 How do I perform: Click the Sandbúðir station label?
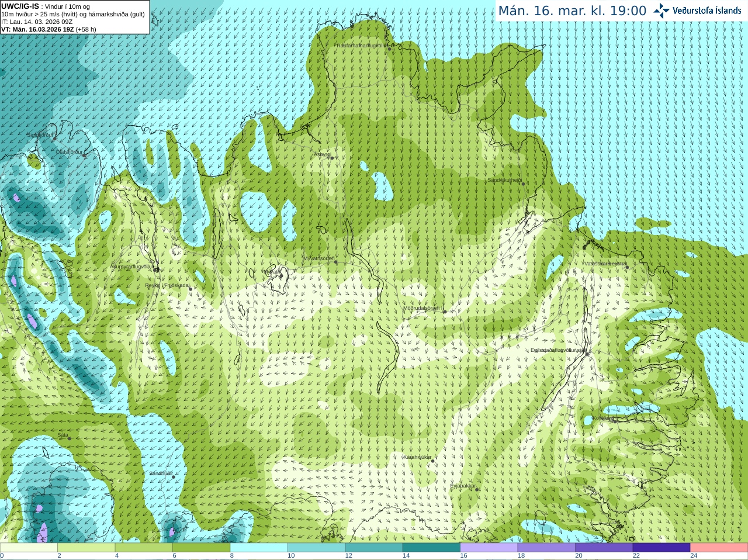point(161,473)
